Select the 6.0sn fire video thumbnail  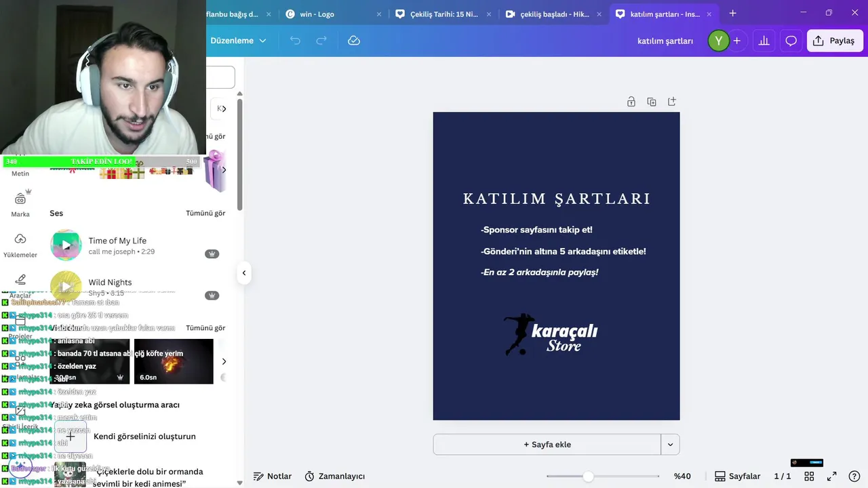[174, 361]
